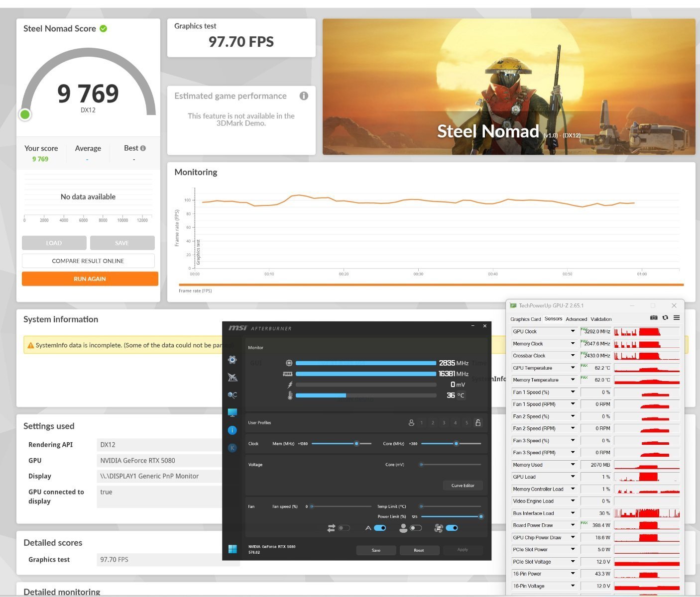Image resolution: width=700 pixels, height=597 pixels.
Task: Click the Mem (MHz) clock slider handle
Action: click(356, 443)
